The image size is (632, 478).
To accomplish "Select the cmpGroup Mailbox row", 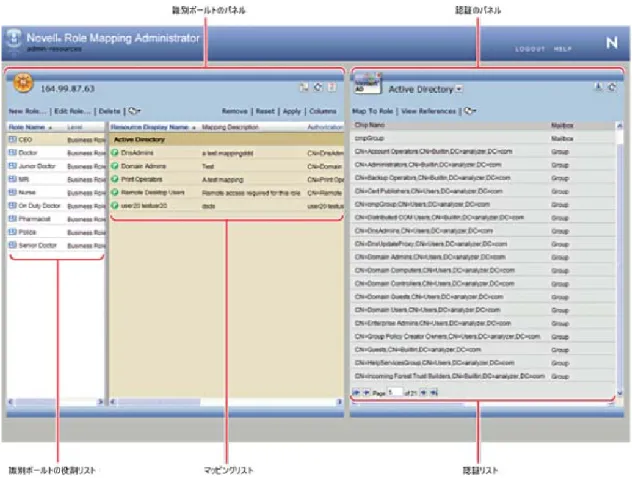I will coord(483,138).
